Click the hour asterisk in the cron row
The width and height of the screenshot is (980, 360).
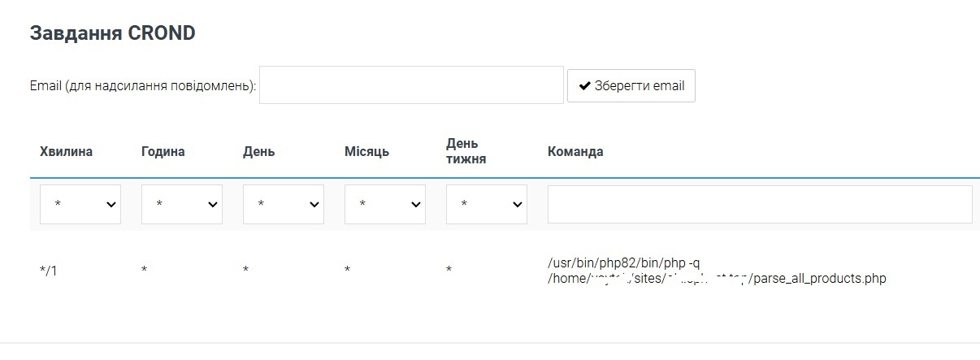tap(144, 269)
